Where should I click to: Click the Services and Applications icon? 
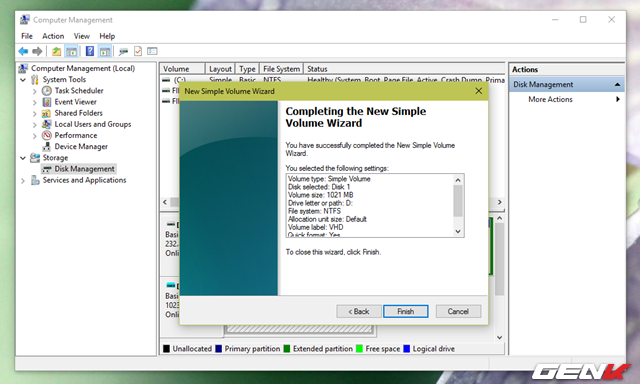[35, 180]
